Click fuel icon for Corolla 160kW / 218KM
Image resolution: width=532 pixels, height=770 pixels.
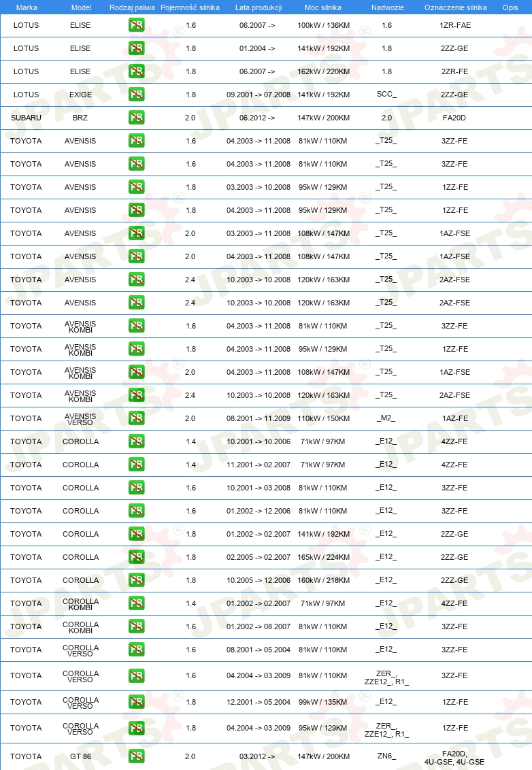[x=137, y=580]
